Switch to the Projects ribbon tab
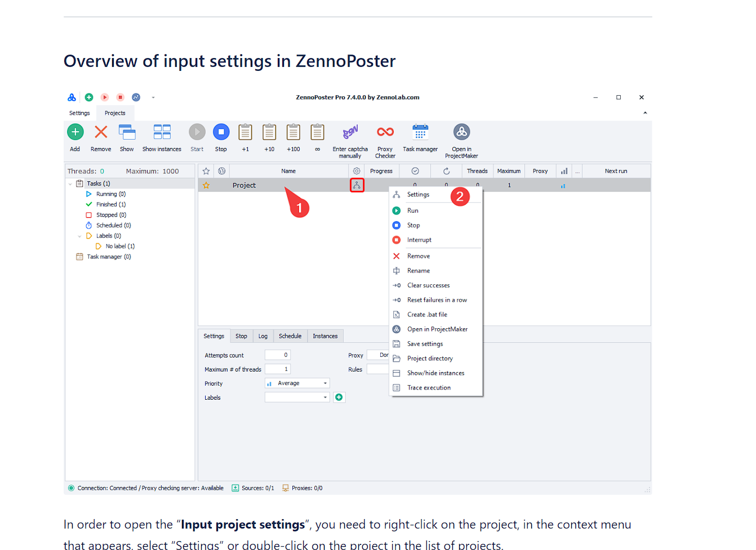 115,113
